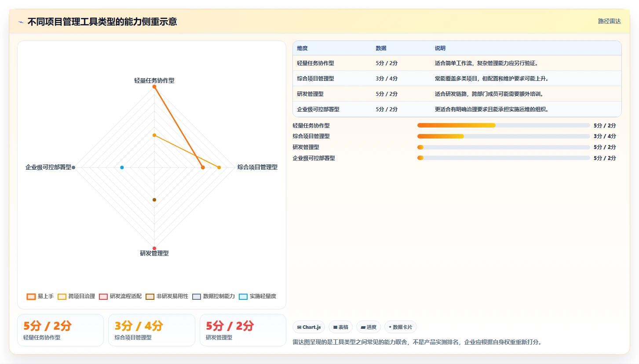Toggle the 实施轻量度 legend series
This screenshot has height=364, width=639.
pyautogui.click(x=258, y=296)
